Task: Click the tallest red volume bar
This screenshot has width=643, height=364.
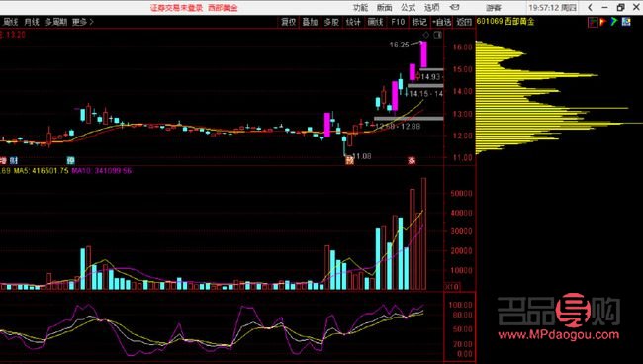Action: point(424,233)
